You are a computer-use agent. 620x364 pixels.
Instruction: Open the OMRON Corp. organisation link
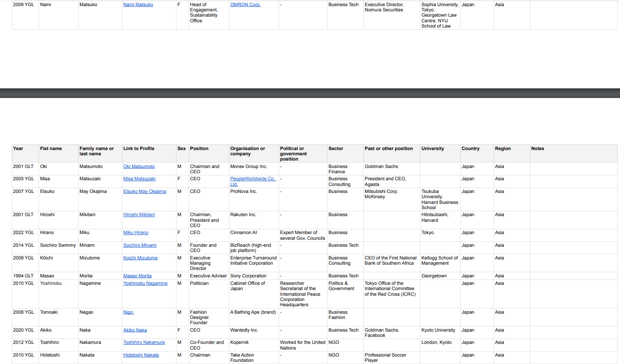coord(245,5)
